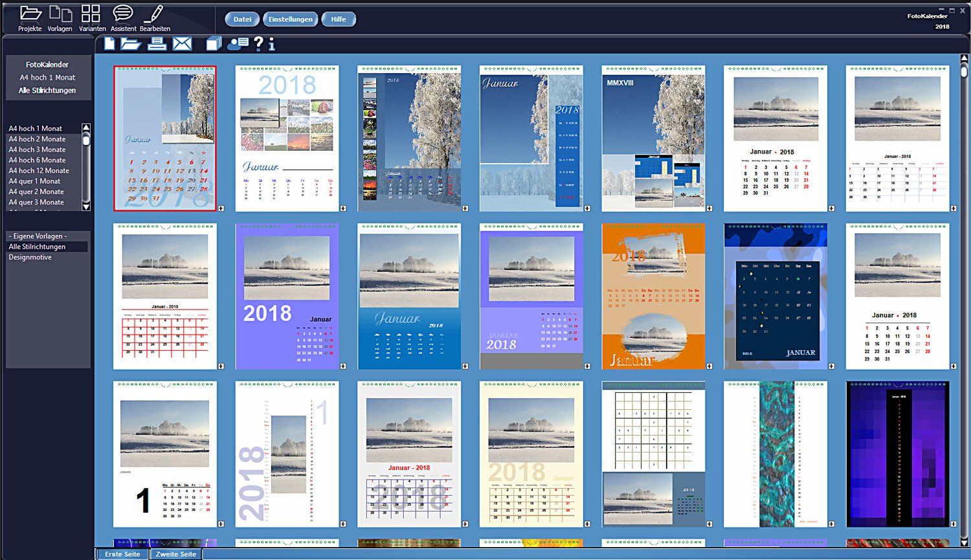Create a new blank document

pos(109,44)
